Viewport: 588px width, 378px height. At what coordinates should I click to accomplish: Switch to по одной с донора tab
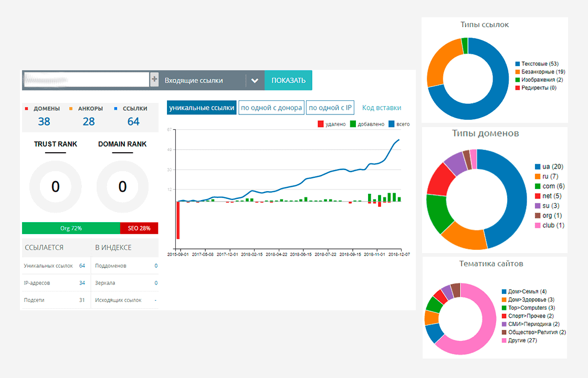(271, 108)
